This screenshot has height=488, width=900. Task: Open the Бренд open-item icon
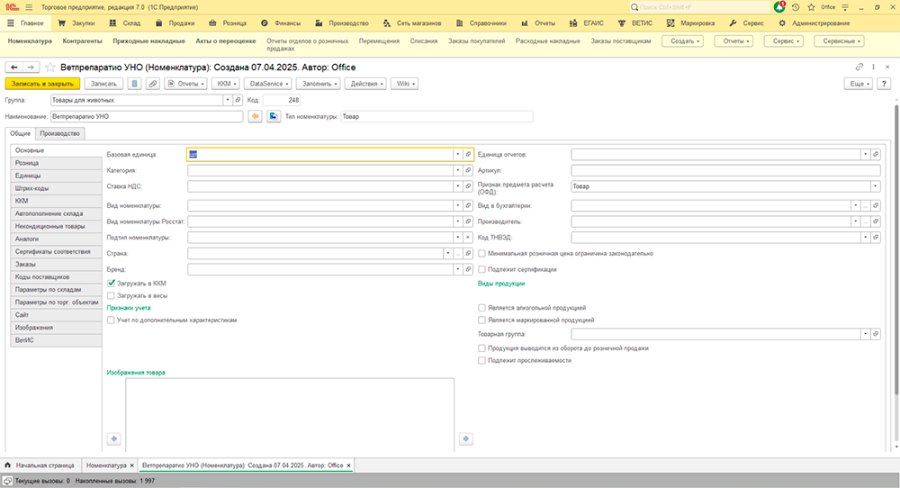468,269
